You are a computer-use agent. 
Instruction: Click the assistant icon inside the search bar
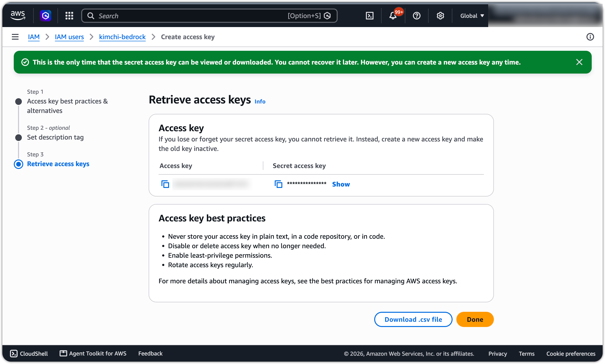point(327,16)
